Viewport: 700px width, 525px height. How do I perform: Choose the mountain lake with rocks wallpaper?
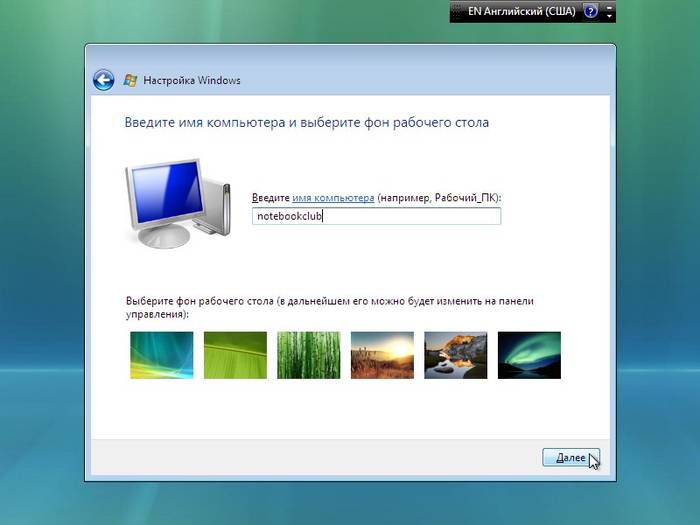pos(456,355)
